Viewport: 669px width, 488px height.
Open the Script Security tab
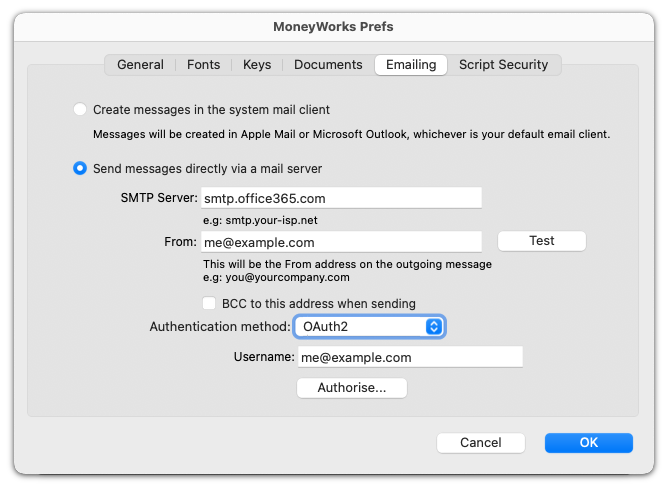tap(503, 65)
